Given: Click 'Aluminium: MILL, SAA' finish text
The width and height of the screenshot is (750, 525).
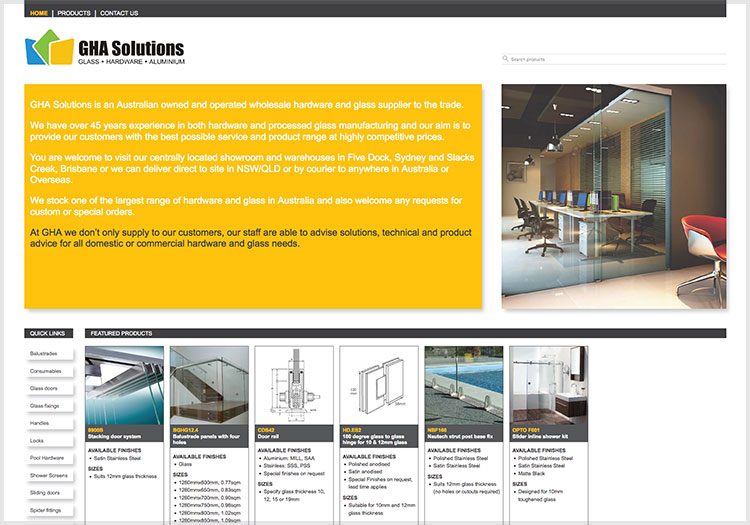Looking at the screenshot, I should pyautogui.click(x=289, y=458).
